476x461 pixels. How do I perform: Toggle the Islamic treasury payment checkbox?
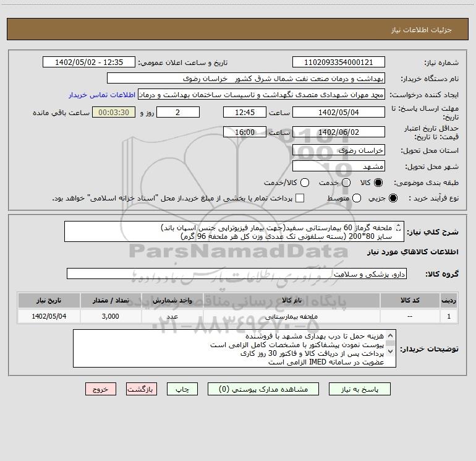point(300,198)
